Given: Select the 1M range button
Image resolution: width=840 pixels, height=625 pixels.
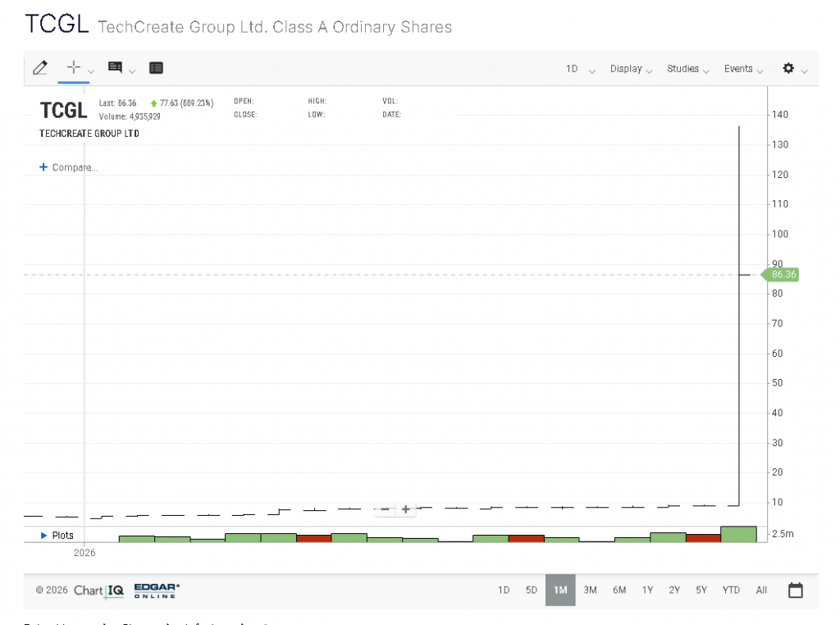Looking at the screenshot, I should [560, 590].
